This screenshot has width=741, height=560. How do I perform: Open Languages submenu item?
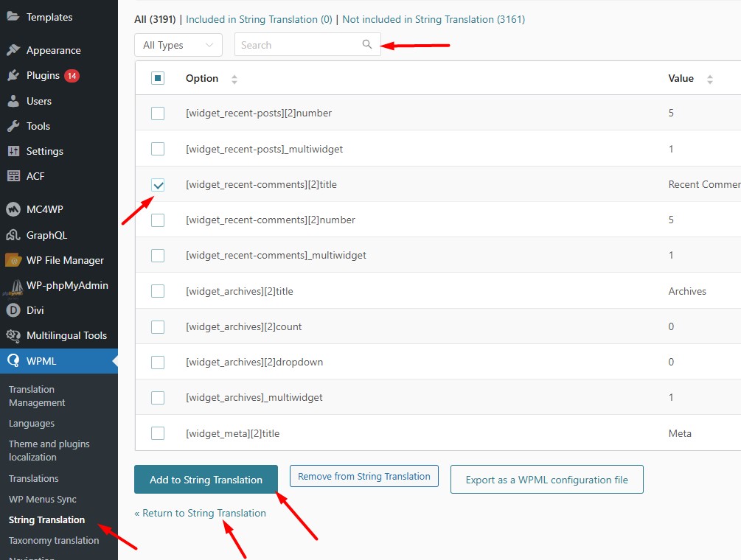[32, 424]
